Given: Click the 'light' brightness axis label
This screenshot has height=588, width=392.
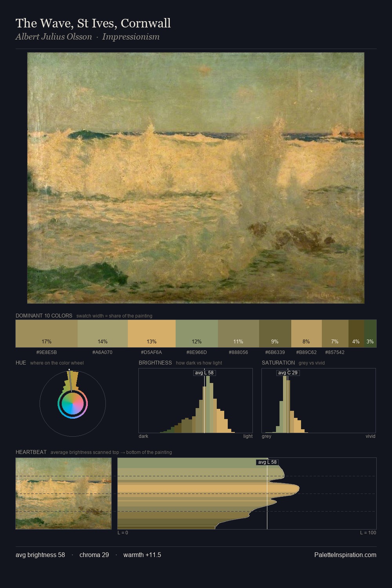Looking at the screenshot, I should point(248,436).
